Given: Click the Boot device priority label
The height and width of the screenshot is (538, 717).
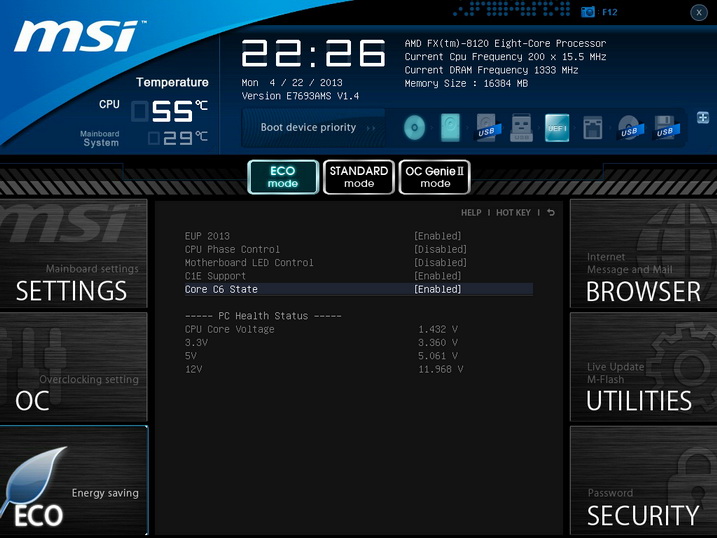Looking at the screenshot, I should coord(308,128).
